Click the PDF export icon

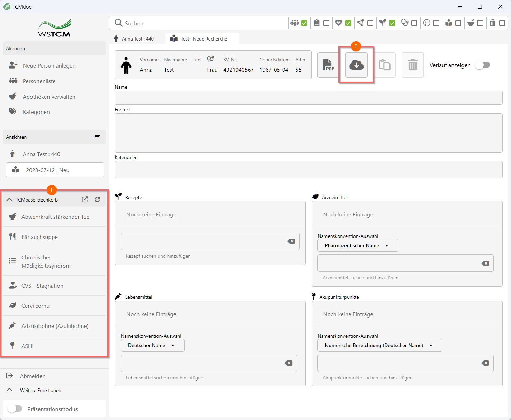[x=328, y=65]
